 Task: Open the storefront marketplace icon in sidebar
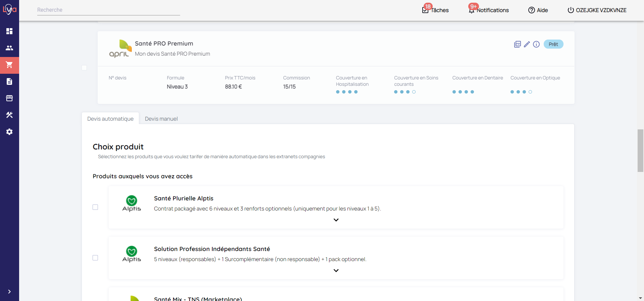coord(9,98)
